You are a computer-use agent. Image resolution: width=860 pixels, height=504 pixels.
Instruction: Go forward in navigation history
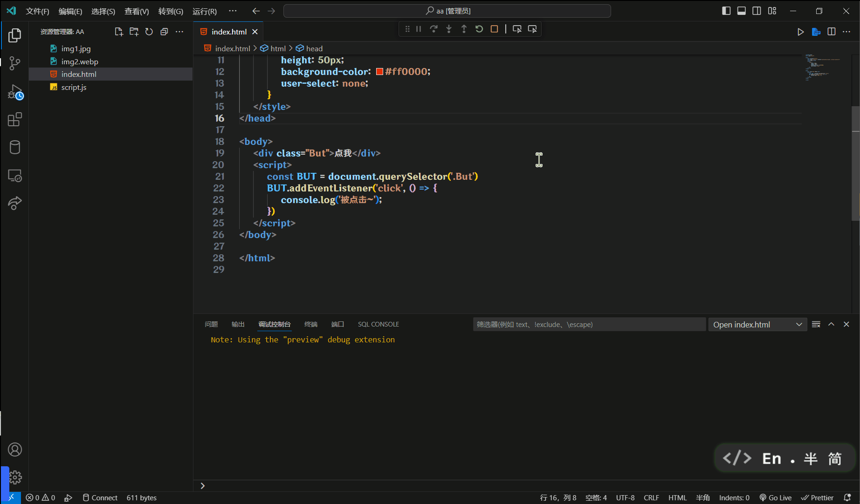(x=271, y=11)
